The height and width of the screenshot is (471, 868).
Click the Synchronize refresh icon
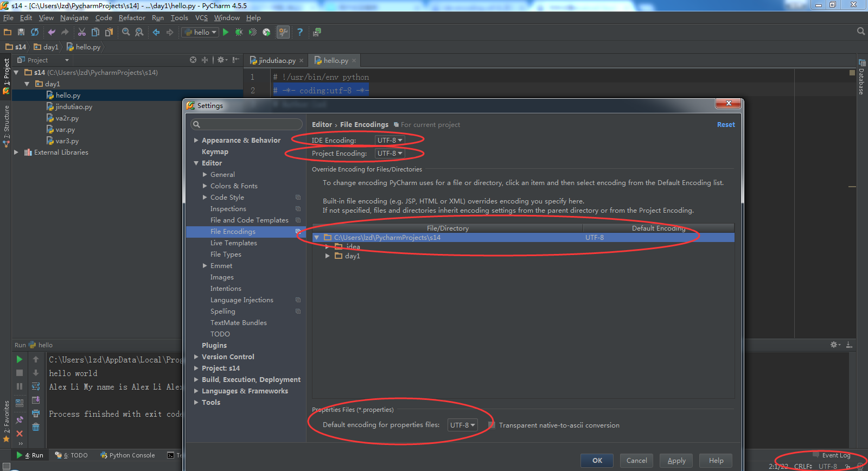click(x=35, y=33)
